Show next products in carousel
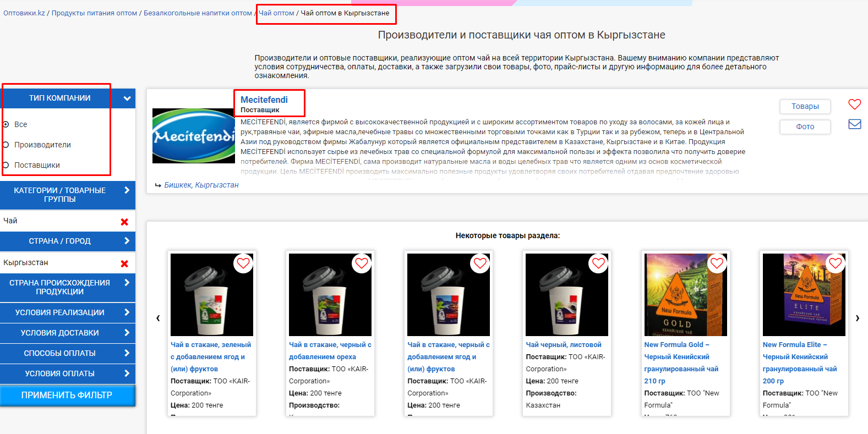 click(857, 318)
